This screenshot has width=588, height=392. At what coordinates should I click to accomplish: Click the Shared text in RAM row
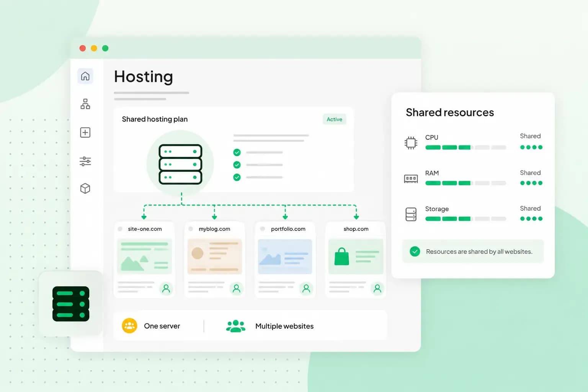(x=530, y=173)
